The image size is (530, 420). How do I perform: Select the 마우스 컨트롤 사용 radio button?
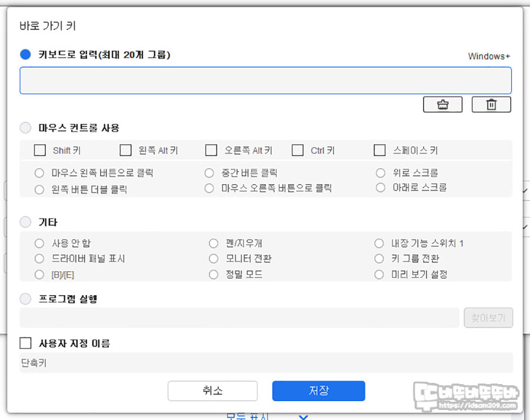pos(25,128)
